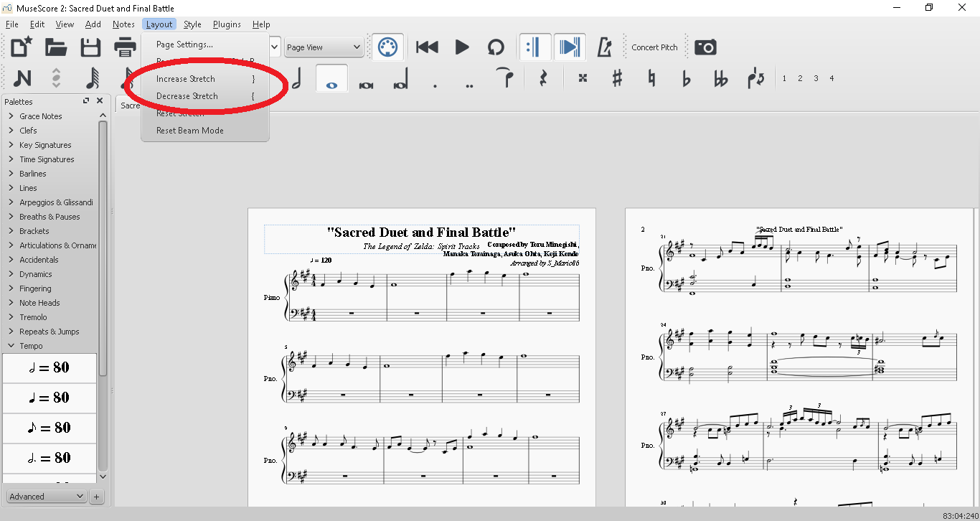The width and height of the screenshot is (980, 521).
Task: Toggle play repeats
Action: pos(534,47)
